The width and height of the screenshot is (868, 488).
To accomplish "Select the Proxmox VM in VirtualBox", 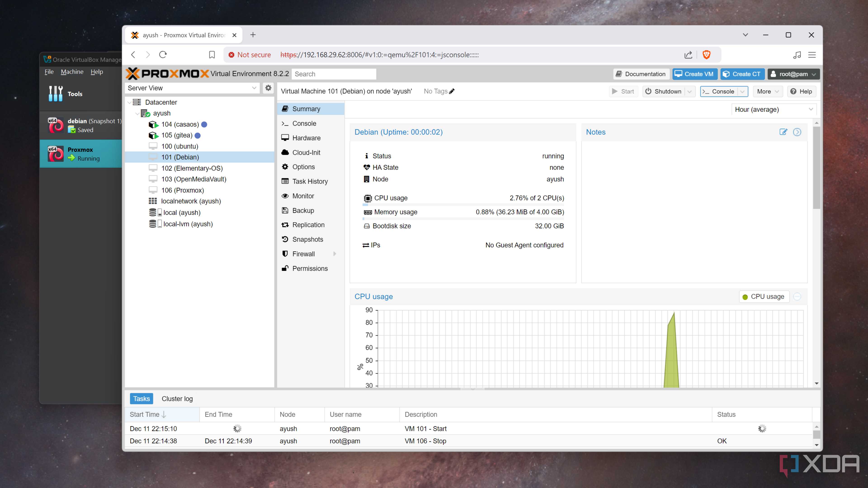I will point(81,154).
